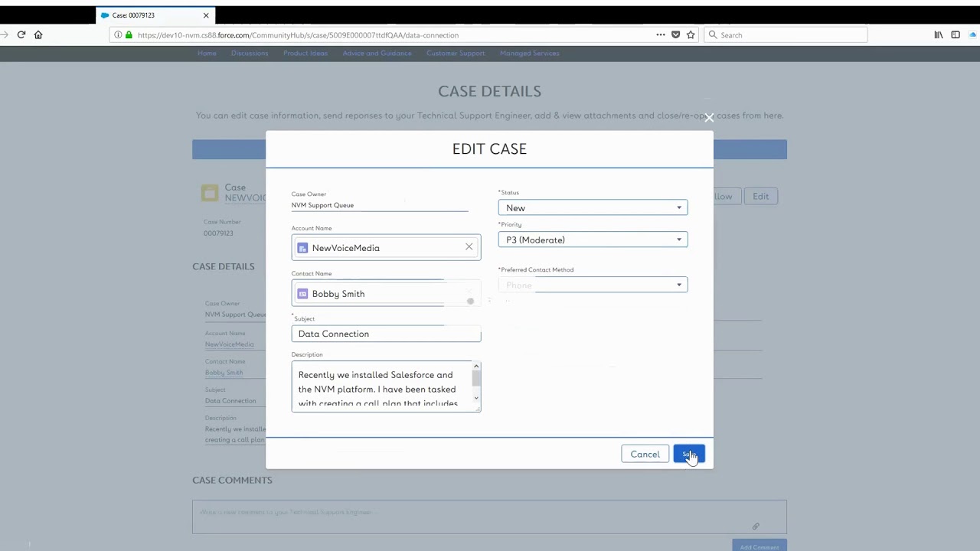Click the browser address bar URL
Screen dimensions: 980x551
coord(299,34)
